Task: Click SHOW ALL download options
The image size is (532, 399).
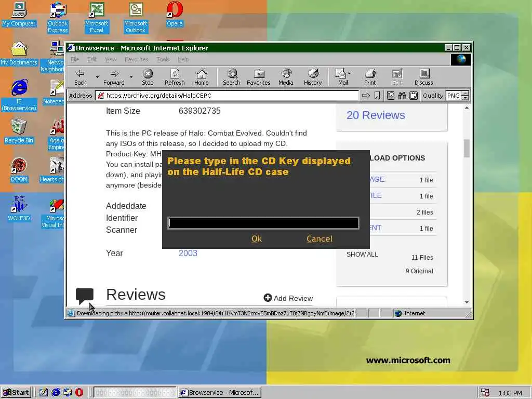Action: click(x=362, y=255)
